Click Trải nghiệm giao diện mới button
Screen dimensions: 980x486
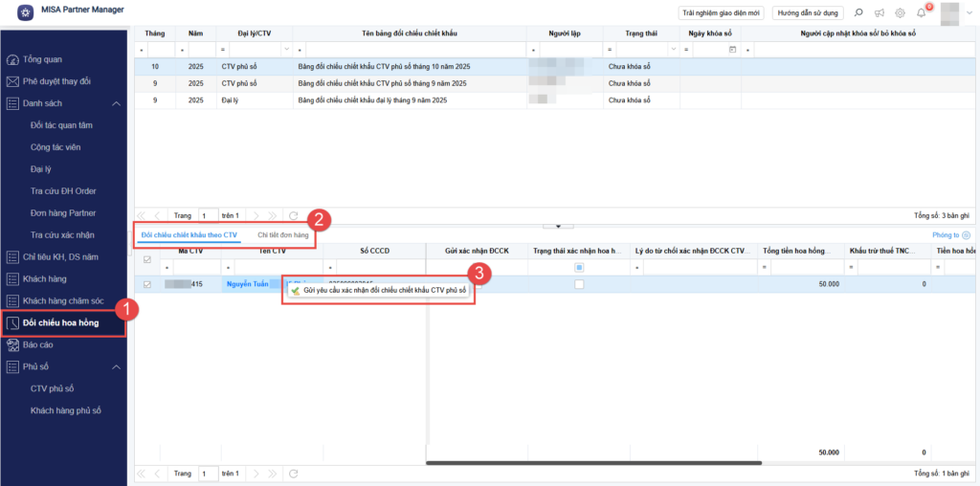click(722, 12)
